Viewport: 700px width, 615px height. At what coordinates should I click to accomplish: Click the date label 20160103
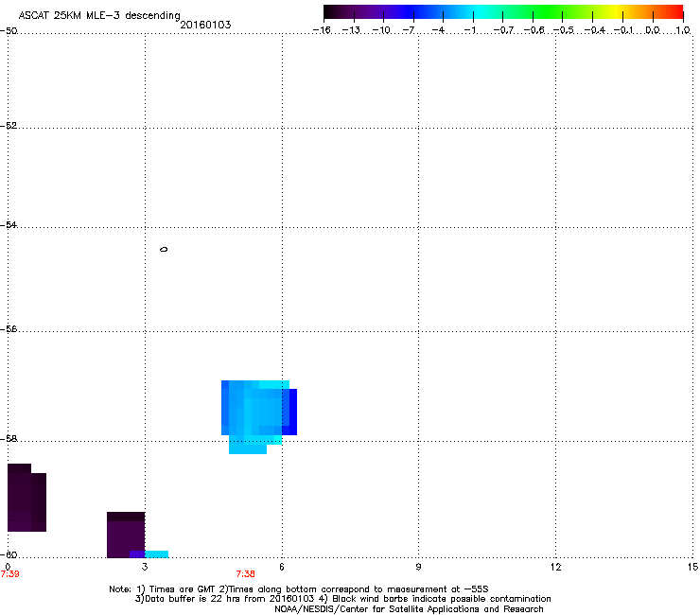coord(205,25)
